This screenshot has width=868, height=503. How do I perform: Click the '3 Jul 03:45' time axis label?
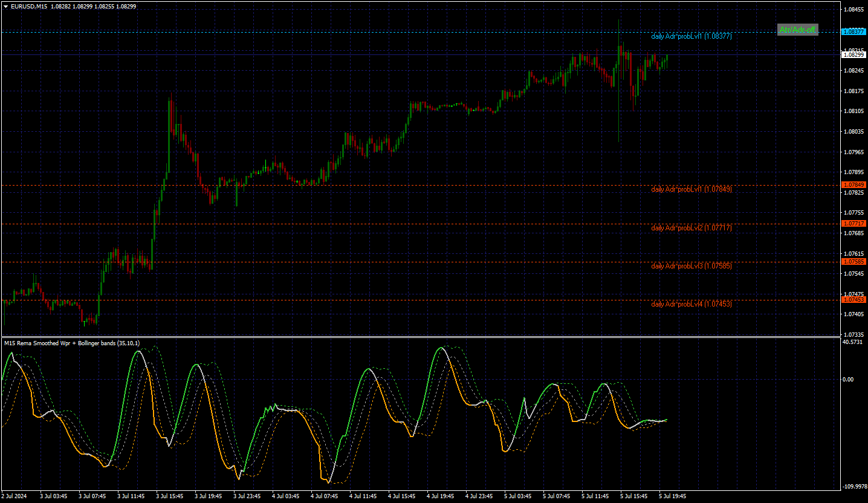coord(54,496)
